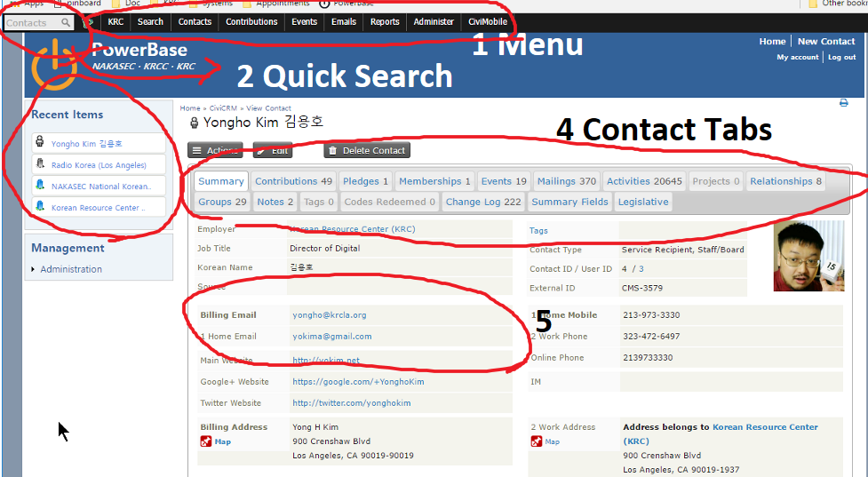The width and height of the screenshot is (868, 477).
Task: Switch to the Groups 29 tab
Action: point(222,202)
